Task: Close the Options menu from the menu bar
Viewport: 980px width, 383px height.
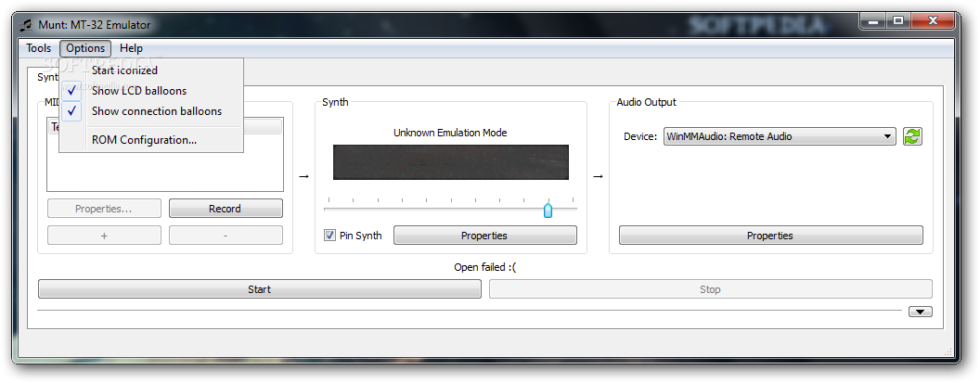Action: pos(85,48)
